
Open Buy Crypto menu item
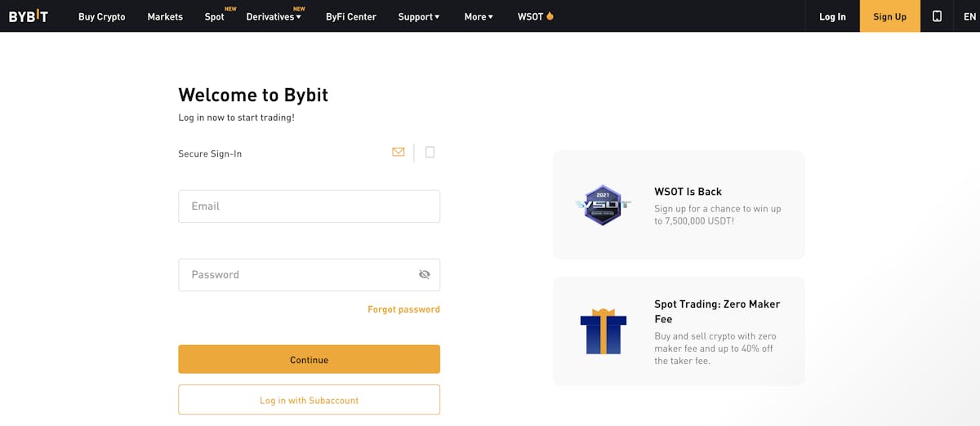click(x=102, y=16)
